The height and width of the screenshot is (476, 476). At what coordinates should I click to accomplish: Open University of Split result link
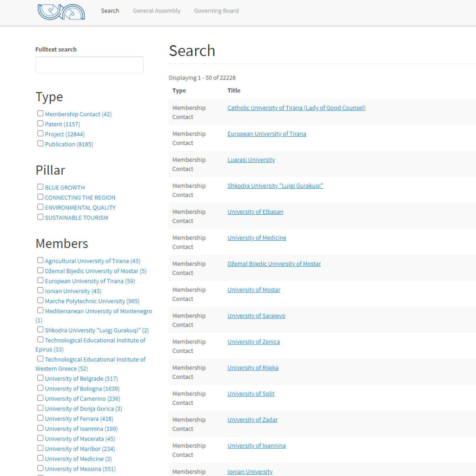point(251,394)
